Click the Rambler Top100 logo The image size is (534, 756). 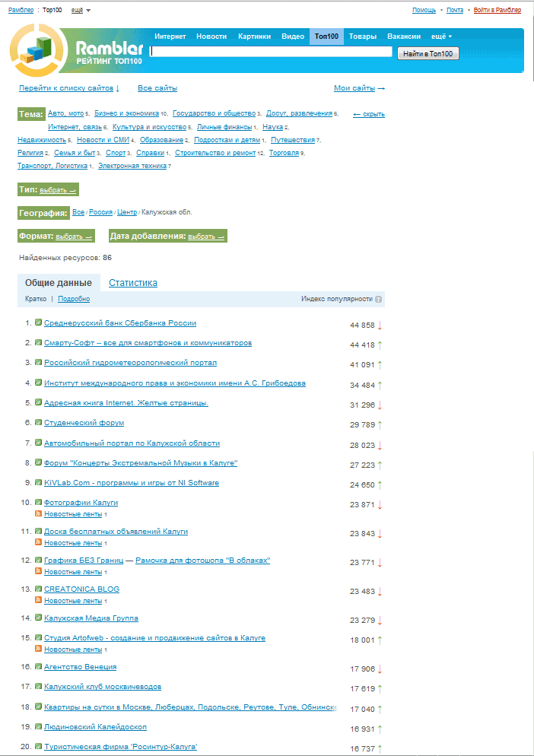click(x=77, y=50)
